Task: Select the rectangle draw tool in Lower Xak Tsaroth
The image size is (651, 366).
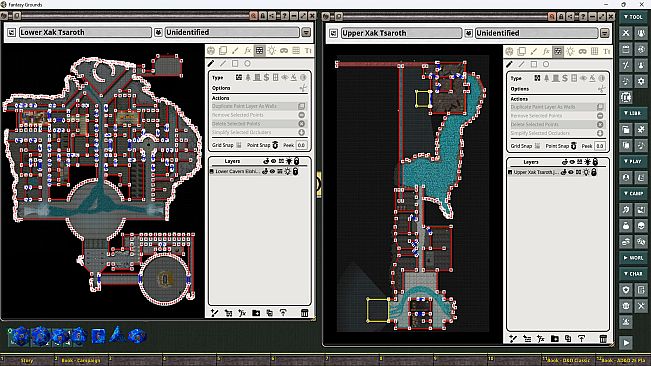Action: [x=235, y=63]
